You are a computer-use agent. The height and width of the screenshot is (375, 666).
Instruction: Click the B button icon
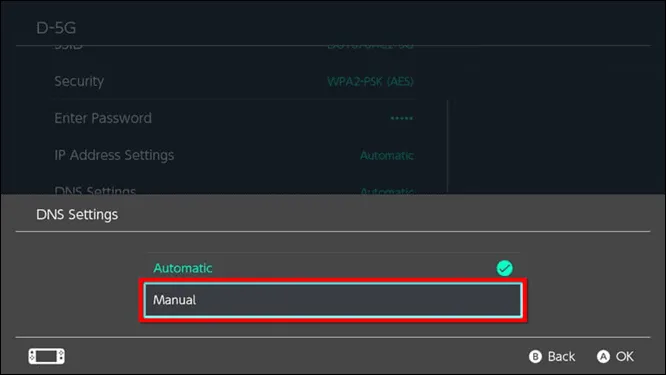535,356
